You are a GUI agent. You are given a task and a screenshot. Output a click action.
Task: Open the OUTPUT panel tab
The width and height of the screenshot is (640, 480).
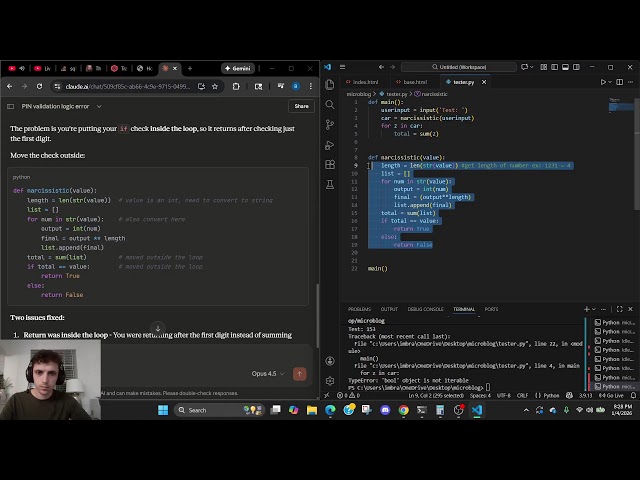click(389, 309)
